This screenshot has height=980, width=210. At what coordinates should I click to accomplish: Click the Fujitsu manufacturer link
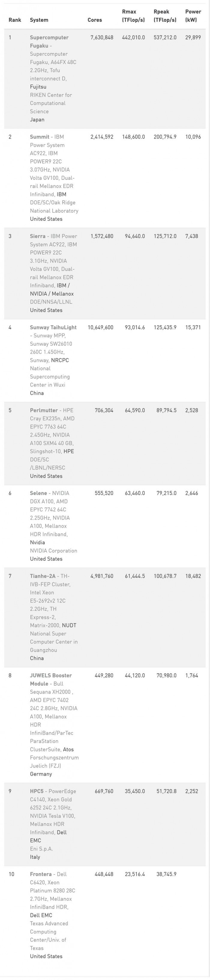coord(38,87)
